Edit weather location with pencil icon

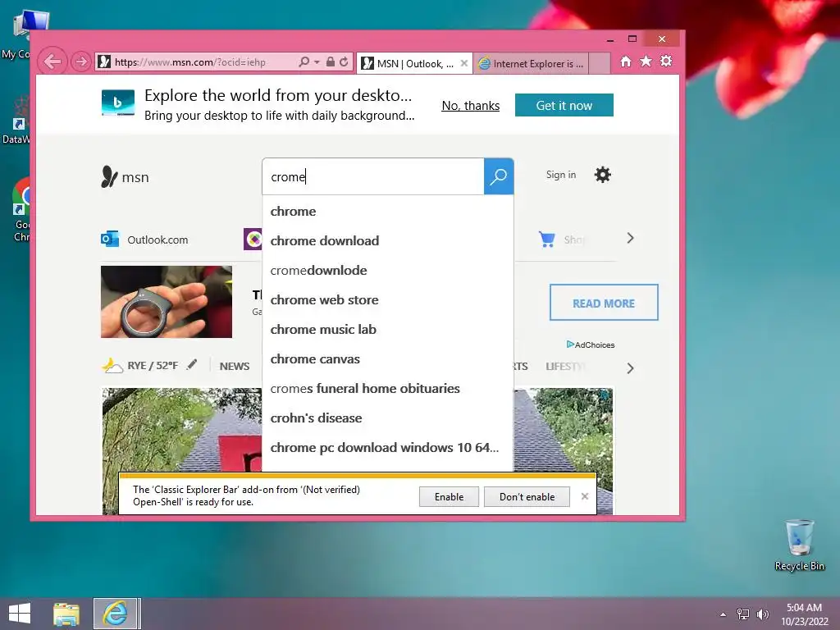192,365
